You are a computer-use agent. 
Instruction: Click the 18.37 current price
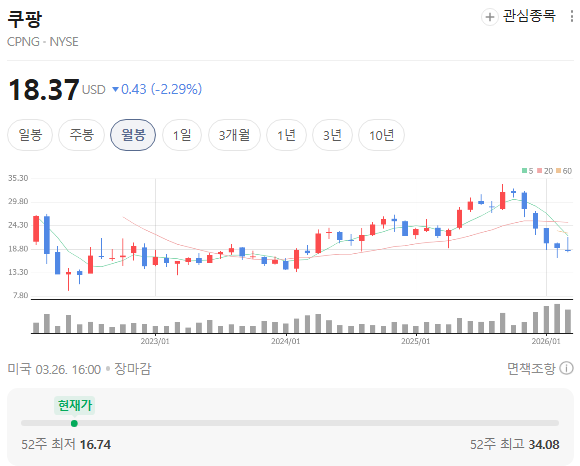(44, 90)
